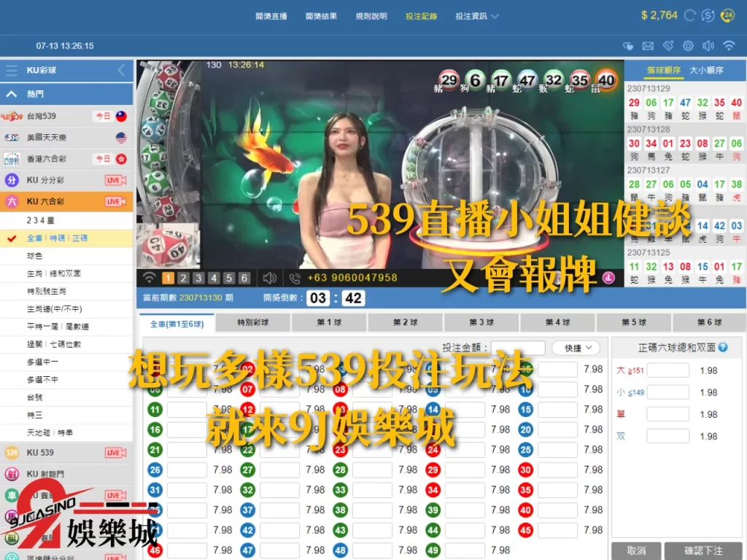Open 開獎結果 in the top menu

[x=321, y=16]
